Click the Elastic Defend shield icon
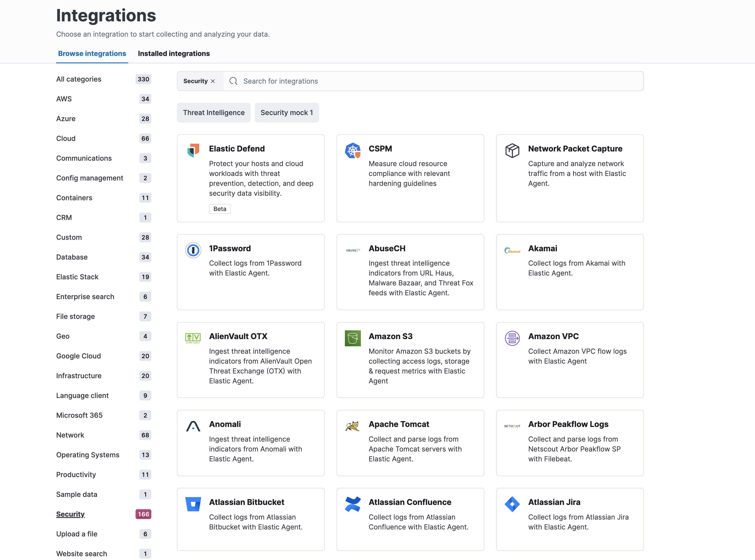755x560 pixels. pos(193,151)
